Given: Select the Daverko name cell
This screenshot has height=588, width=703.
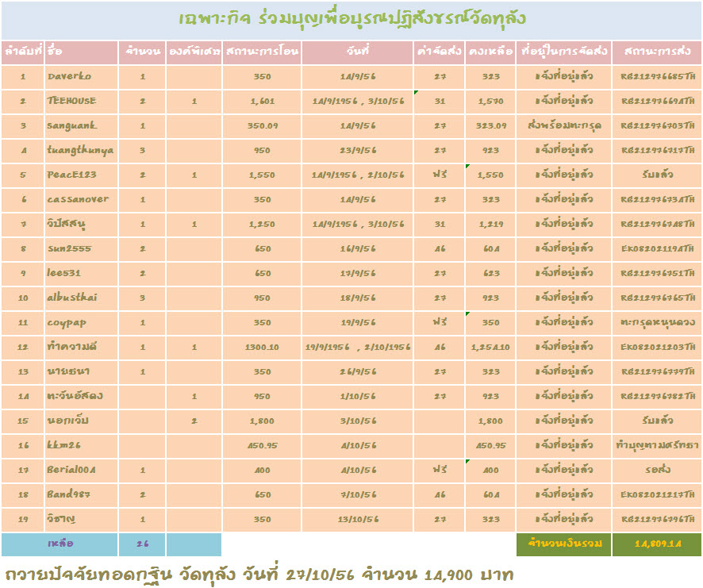Looking at the screenshot, I should click(x=81, y=77).
